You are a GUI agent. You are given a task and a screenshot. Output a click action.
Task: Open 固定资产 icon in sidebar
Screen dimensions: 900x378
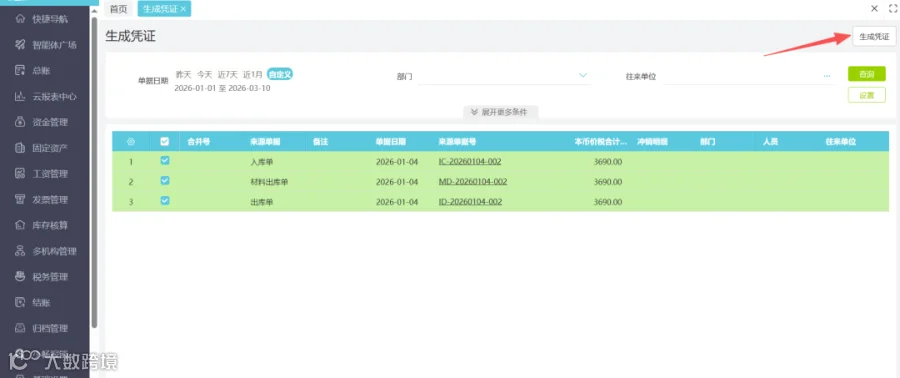pyautogui.click(x=20, y=148)
